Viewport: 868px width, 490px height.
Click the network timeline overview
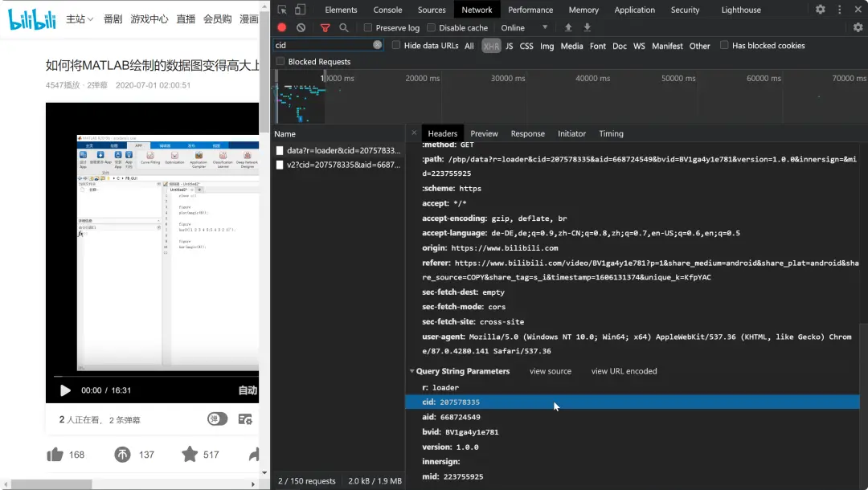pyautogui.click(x=570, y=97)
